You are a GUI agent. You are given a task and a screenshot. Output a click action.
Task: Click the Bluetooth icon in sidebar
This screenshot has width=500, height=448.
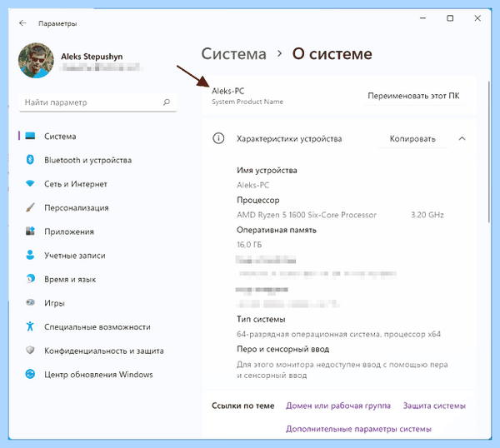point(30,159)
